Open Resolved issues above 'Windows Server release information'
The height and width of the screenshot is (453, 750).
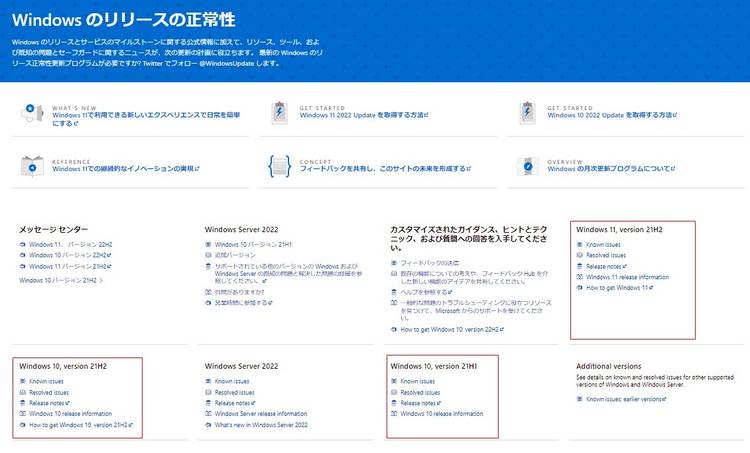click(234, 392)
